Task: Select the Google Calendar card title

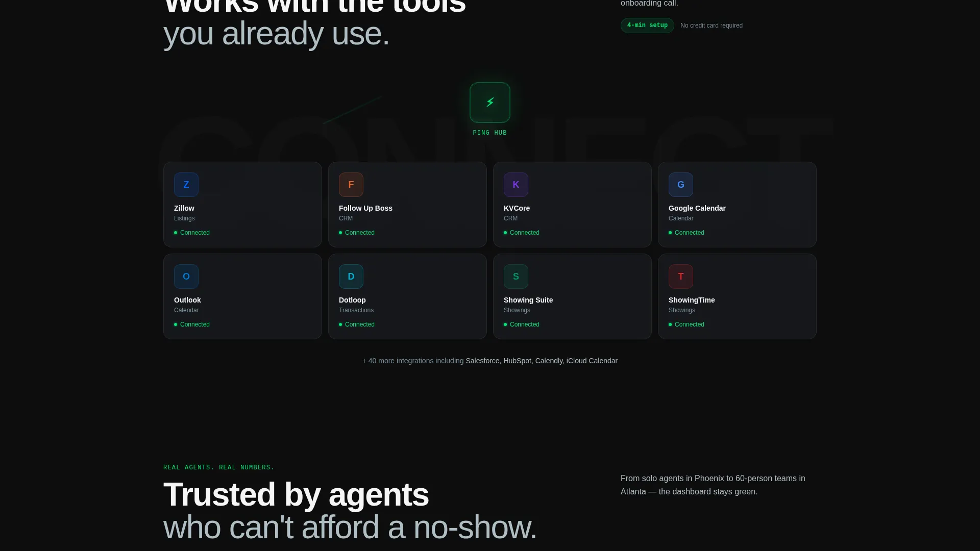Action: [697, 208]
